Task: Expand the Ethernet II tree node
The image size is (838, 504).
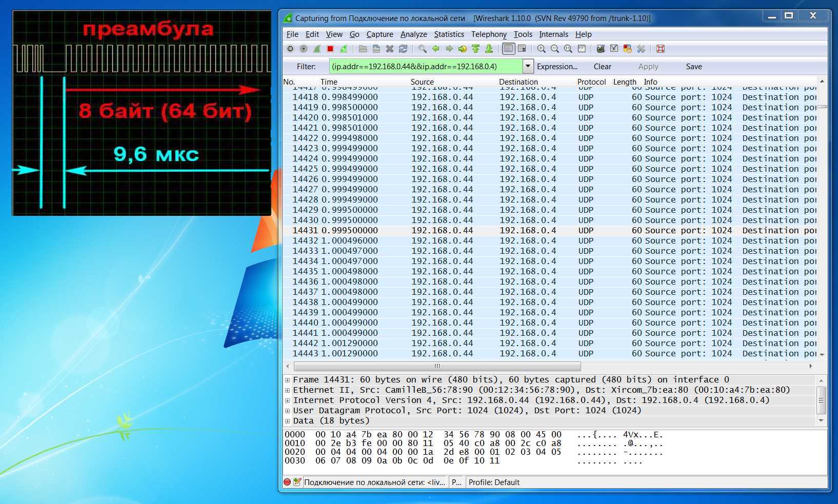Action: point(288,390)
